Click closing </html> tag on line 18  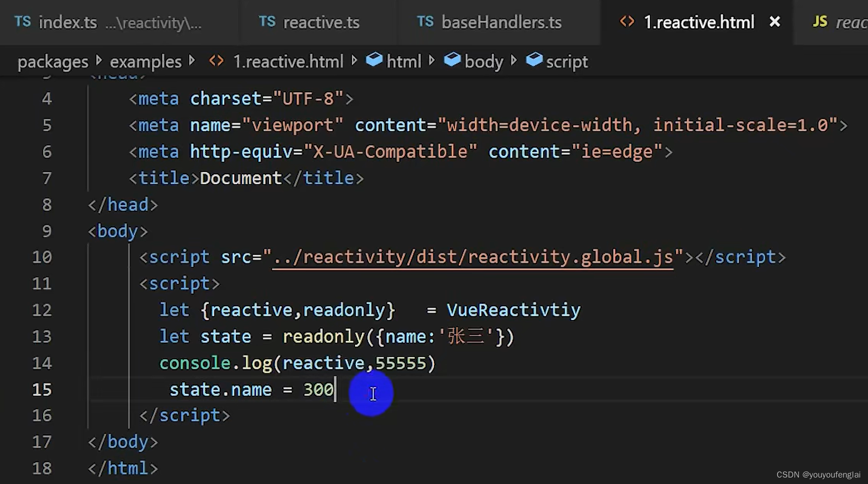[x=123, y=468]
